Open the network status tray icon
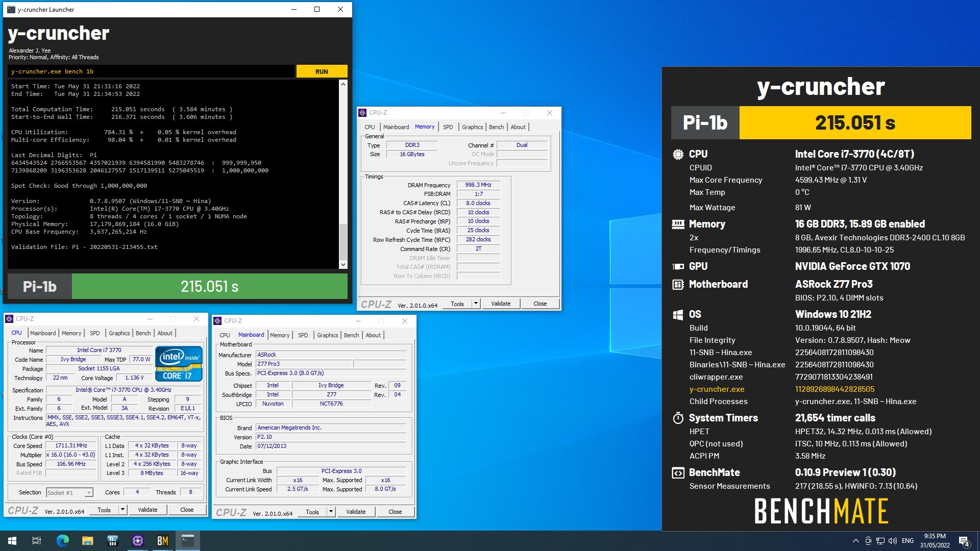 (x=880, y=541)
